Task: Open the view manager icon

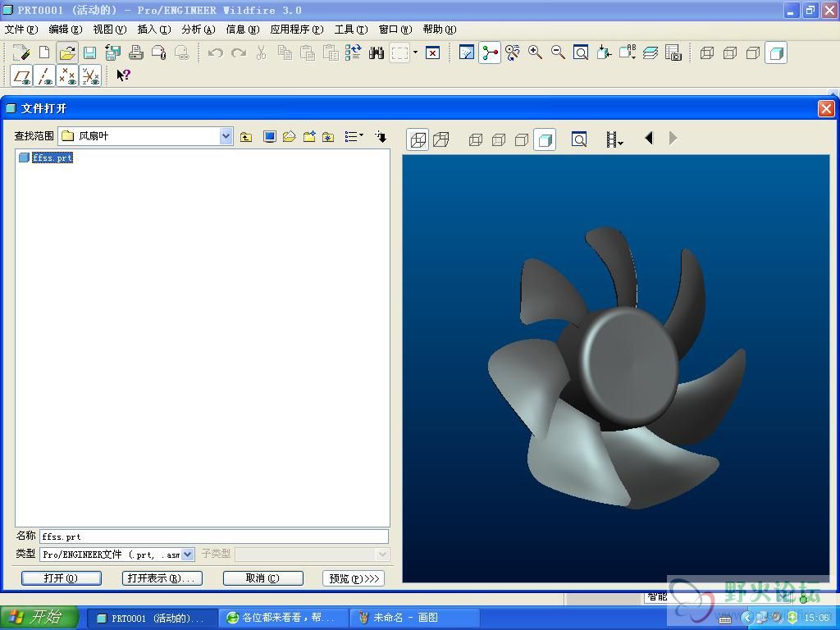Action: (x=673, y=52)
